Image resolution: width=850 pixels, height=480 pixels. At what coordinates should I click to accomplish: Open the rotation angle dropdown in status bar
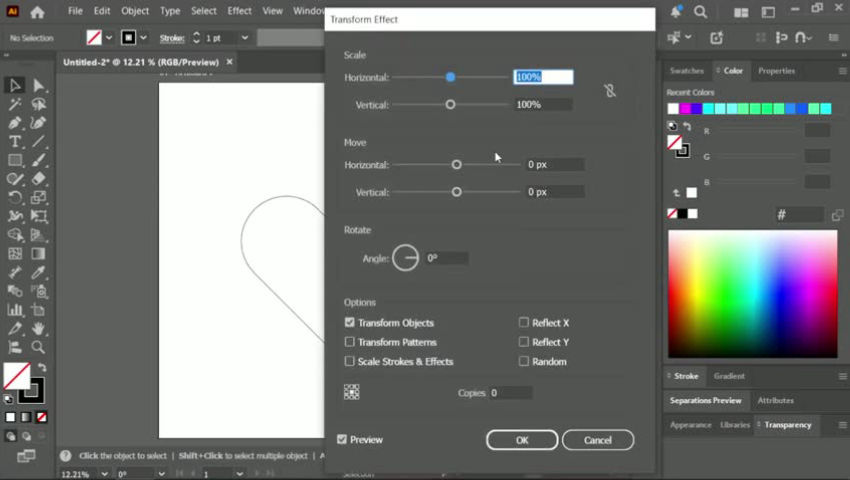[161, 474]
